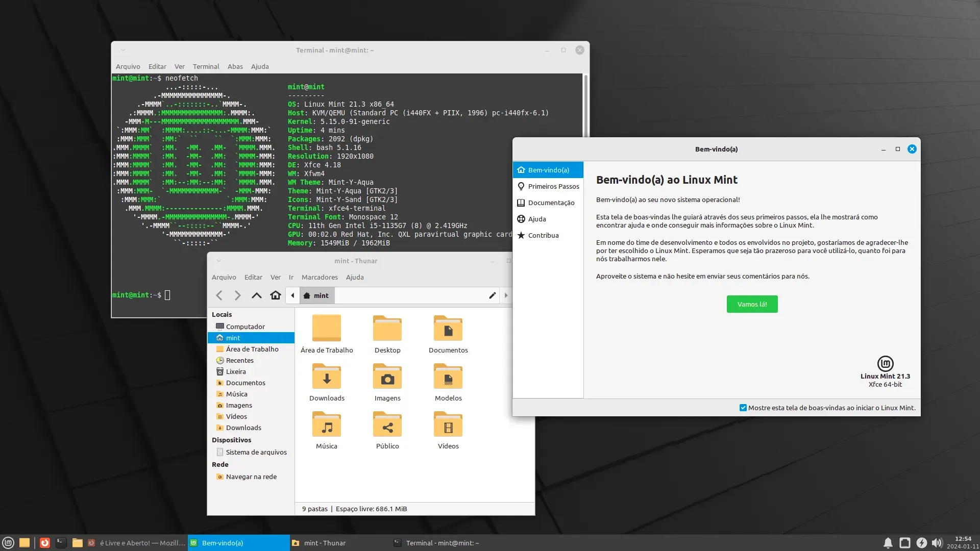980x551 pixels.
Task: Open the notifications bell in system tray
Action: [x=888, y=543]
